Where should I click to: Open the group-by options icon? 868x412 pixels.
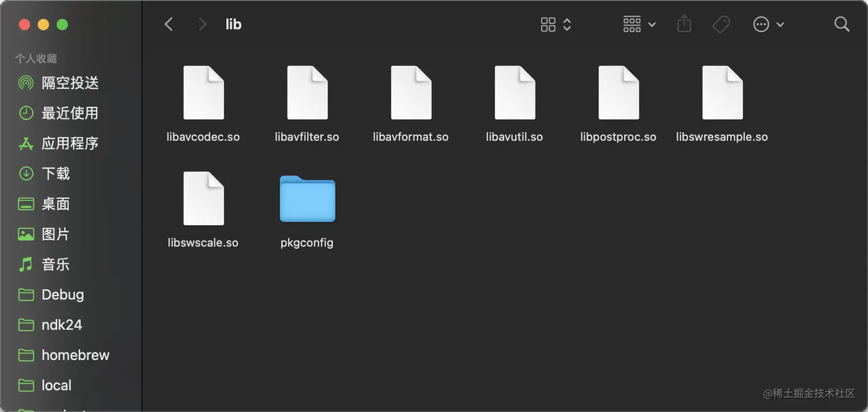(x=631, y=24)
